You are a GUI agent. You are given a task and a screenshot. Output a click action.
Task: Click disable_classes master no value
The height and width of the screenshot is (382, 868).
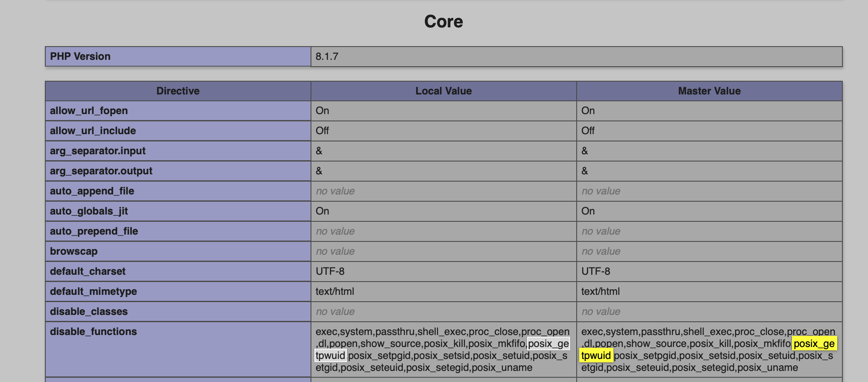601,311
